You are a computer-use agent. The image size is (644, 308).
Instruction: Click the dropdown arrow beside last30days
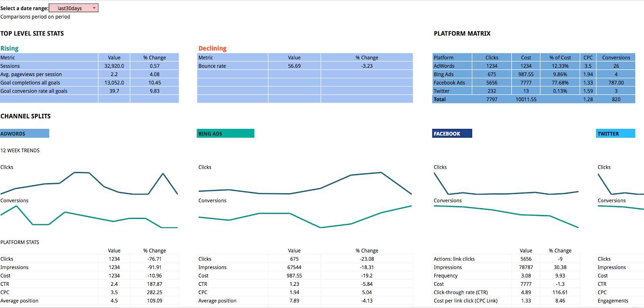94,8
